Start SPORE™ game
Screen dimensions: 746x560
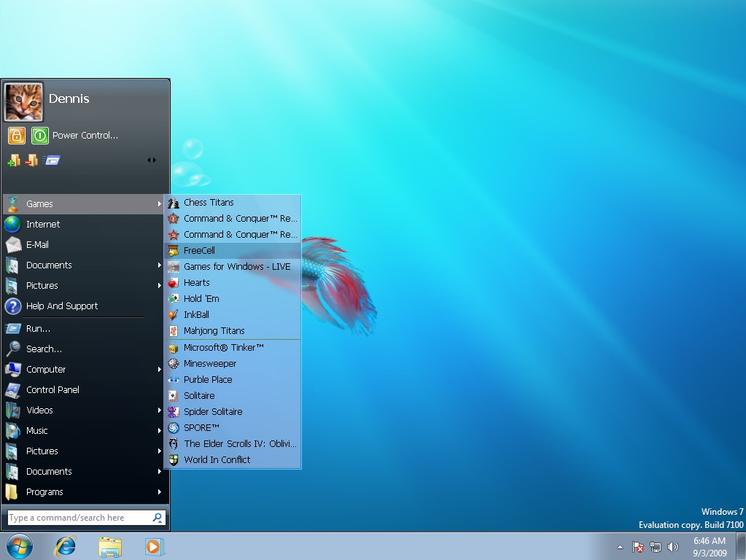point(203,427)
